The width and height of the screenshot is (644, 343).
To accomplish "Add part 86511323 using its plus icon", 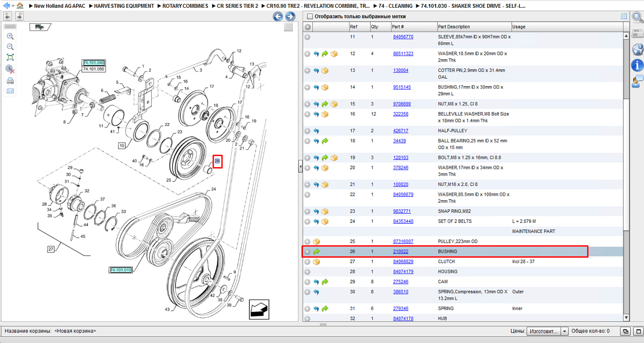I will click(307, 54).
